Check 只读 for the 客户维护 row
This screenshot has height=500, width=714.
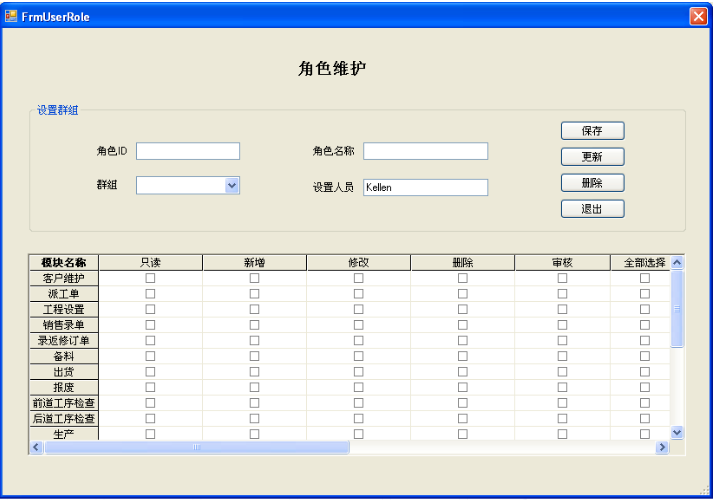pos(151,278)
